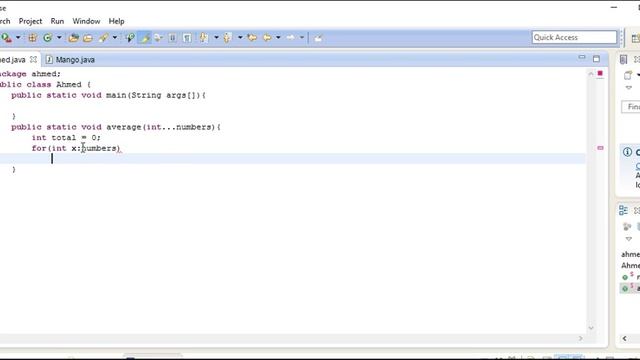The width and height of the screenshot is (640, 360).
Task: Click the Run Last Tool icon
Action: [x=6, y=38]
